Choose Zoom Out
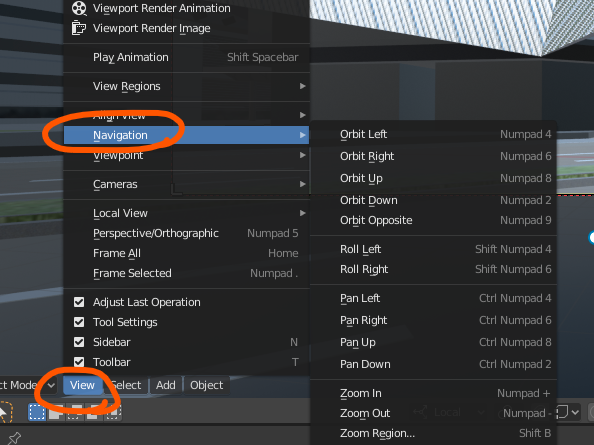Image resolution: width=594 pixels, height=445 pixels. click(x=433, y=413)
